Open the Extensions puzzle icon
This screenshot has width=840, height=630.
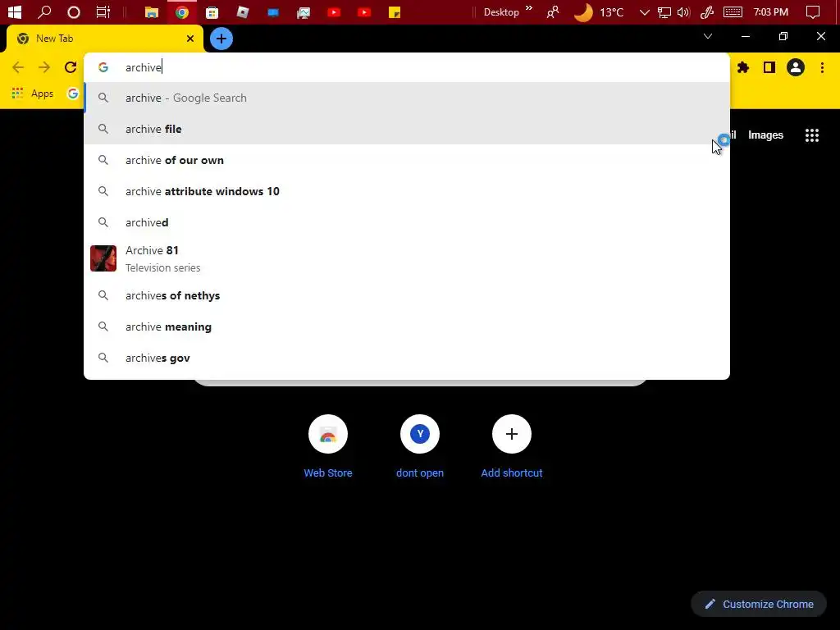[743, 67]
